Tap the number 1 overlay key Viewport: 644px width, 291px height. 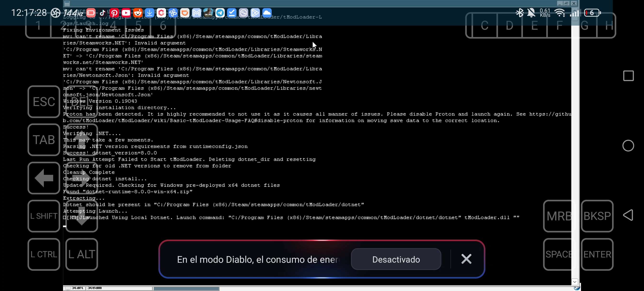pyautogui.click(x=38, y=25)
